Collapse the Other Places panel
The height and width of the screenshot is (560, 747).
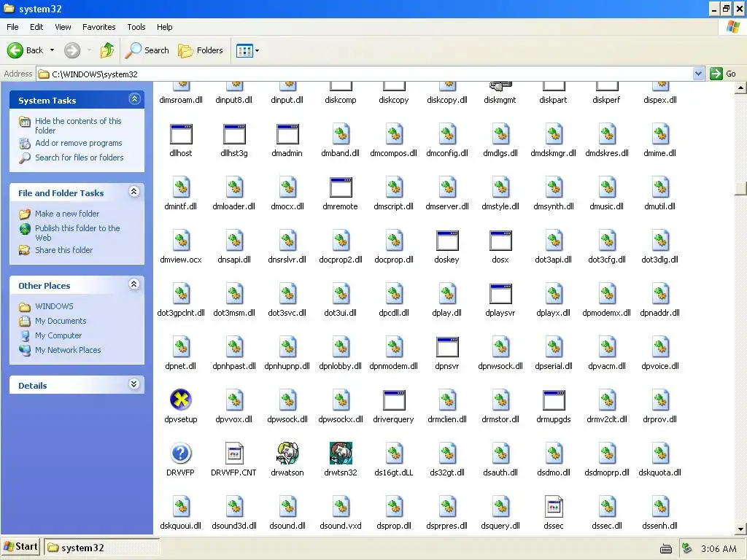point(134,284)
